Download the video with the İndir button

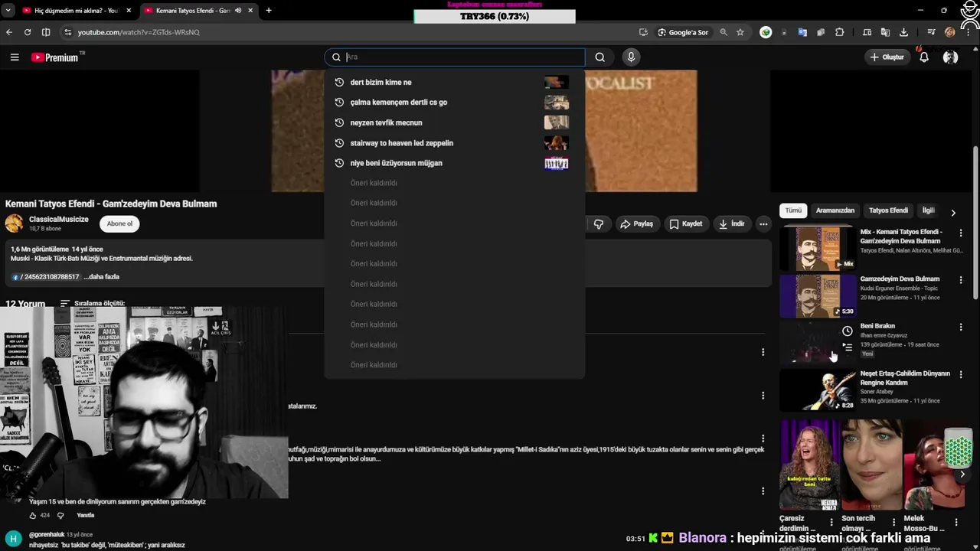(x=731, y=223)
